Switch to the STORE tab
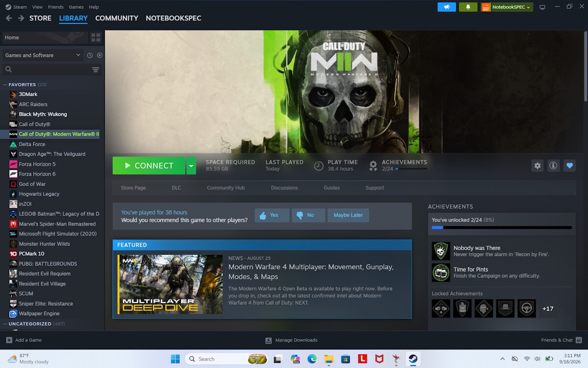The height and width of the screenshot is (368, 588). point(40,18)
